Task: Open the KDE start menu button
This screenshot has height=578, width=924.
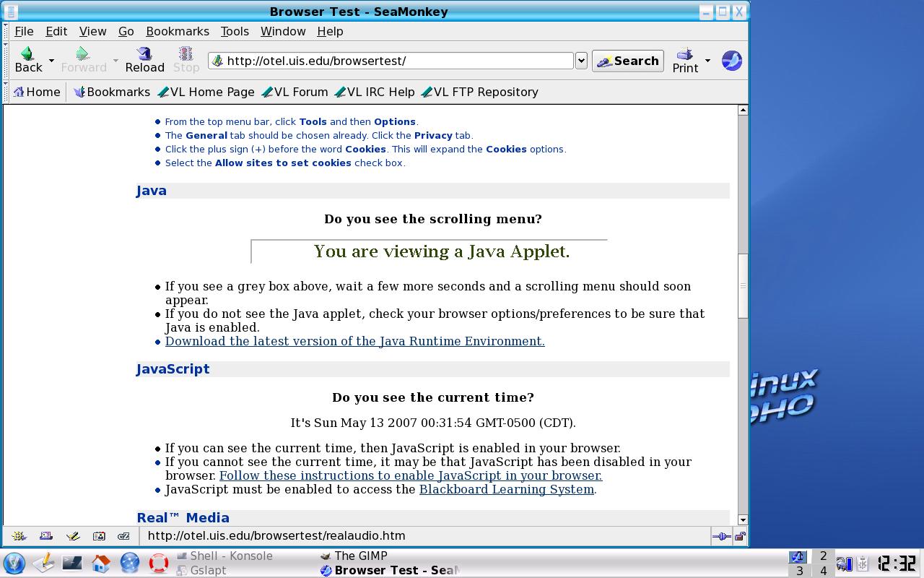Action: [14, 563]
